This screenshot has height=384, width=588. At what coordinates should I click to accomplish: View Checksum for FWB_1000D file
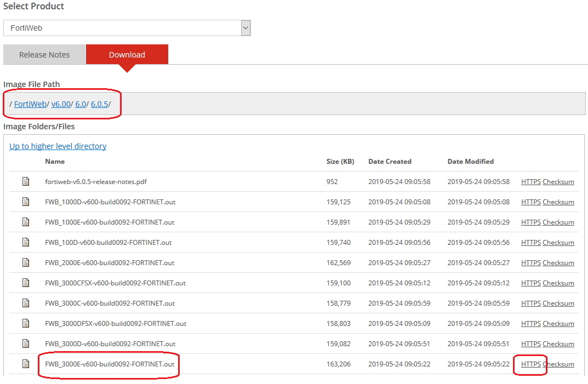pyautogui.click(x=558, y=202)
